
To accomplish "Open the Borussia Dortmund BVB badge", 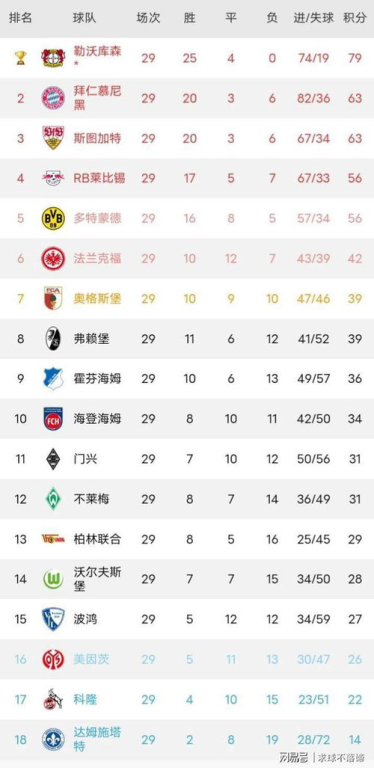I will [53, 218].
